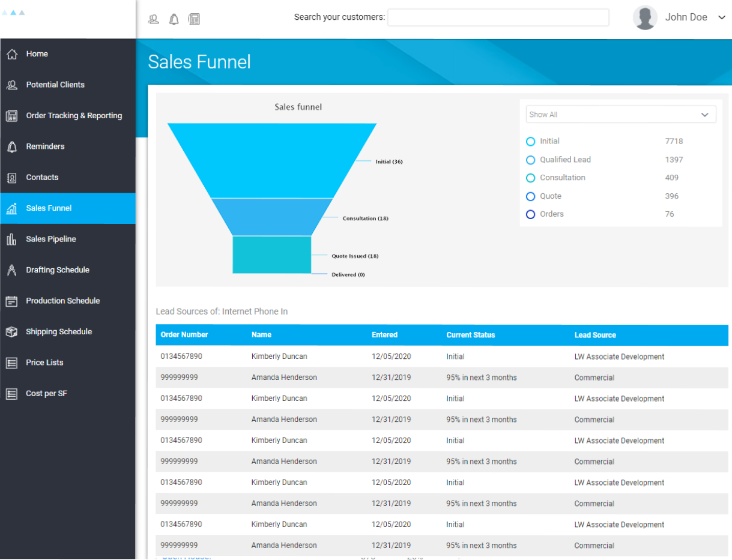Open Drafting Schedule via its compass icon
This screenshot has width=732, height=560.
coord(13,269)
